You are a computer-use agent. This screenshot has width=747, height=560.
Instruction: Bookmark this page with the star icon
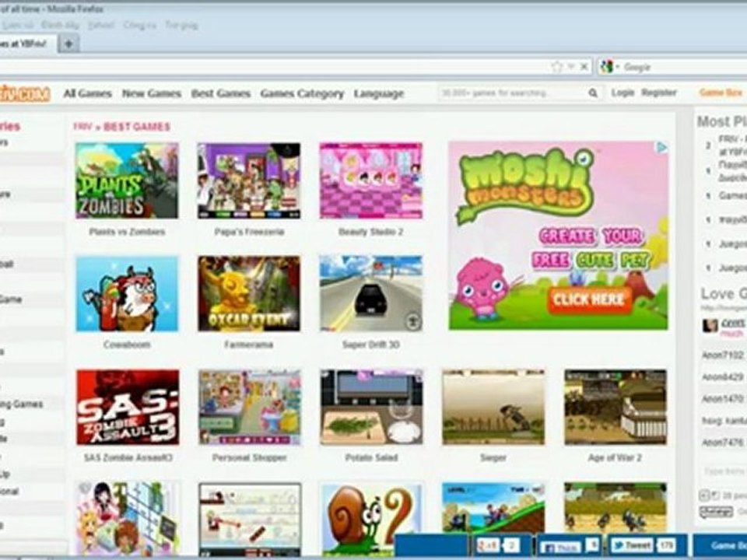[556, 67]
